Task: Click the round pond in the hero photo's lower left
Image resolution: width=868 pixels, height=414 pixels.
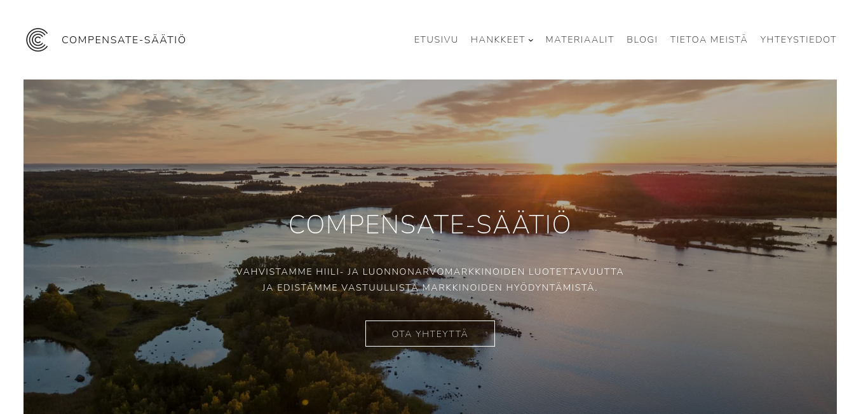Action: click(x=182, y=342)
